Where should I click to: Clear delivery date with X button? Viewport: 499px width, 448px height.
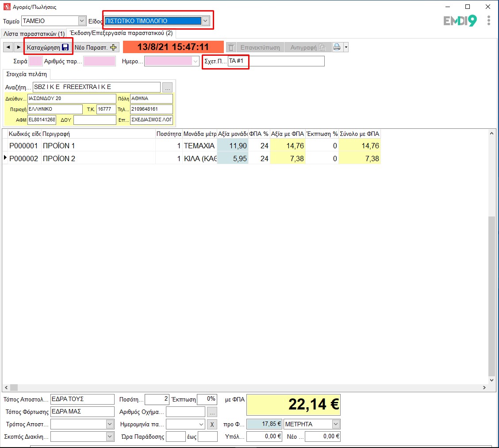click(x=212, y=424)
